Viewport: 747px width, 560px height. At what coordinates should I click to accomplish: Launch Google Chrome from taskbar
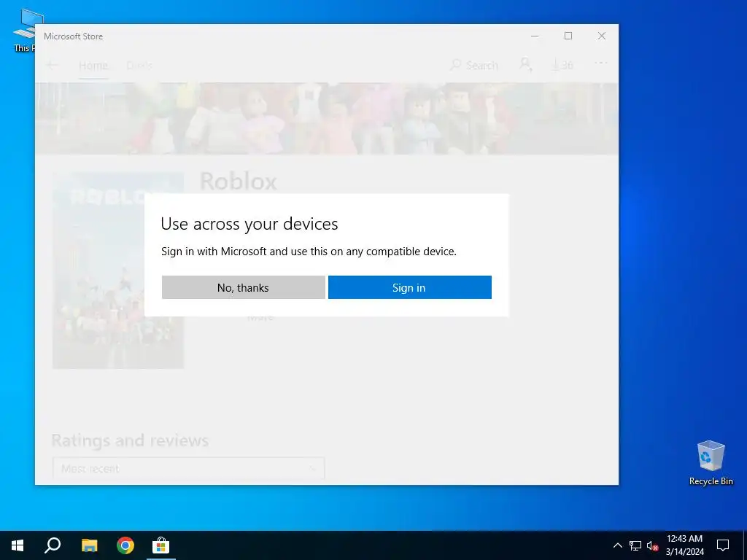pyautogui.click(x=125, y=545)
